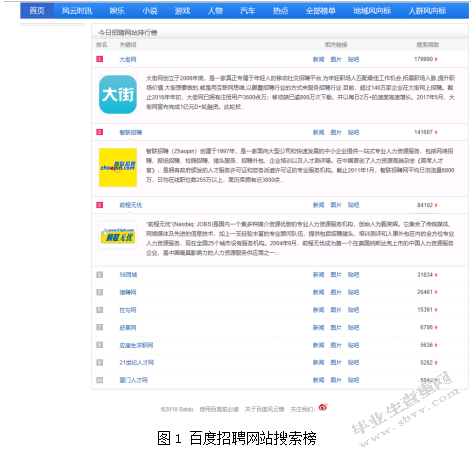This screenshot has height=453, width=471.
Task: Switch to the 热点 tab
Action: point(280,11)
